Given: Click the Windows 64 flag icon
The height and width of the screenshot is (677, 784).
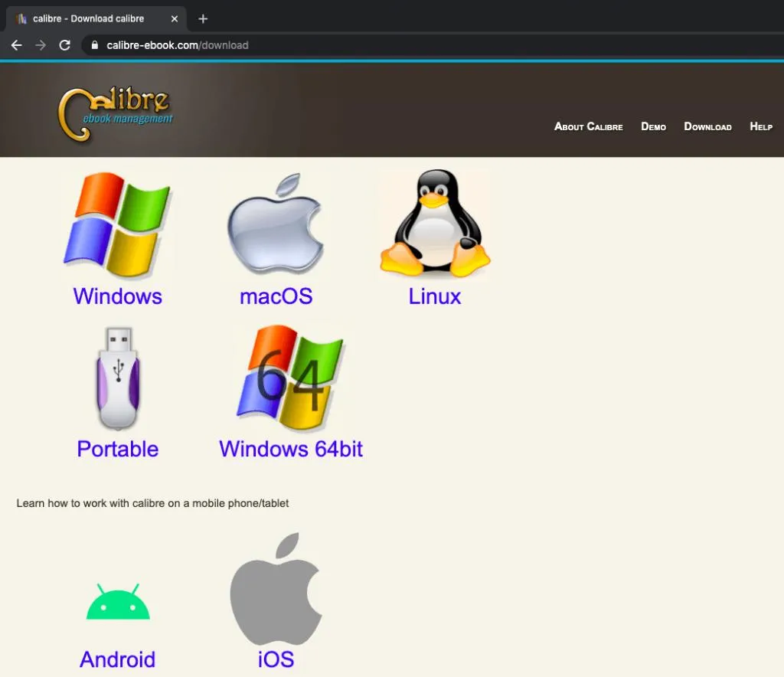Looking at the screenshot, I should coord(290,378).
